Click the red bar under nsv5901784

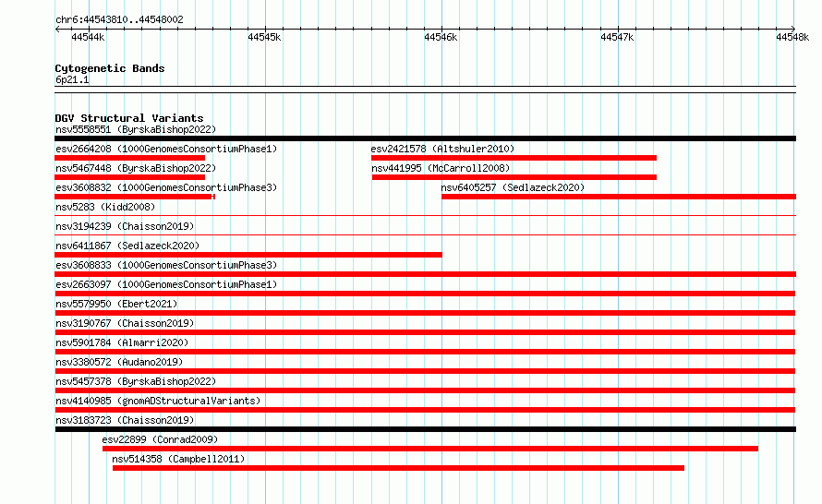click(x=425, y=352)
